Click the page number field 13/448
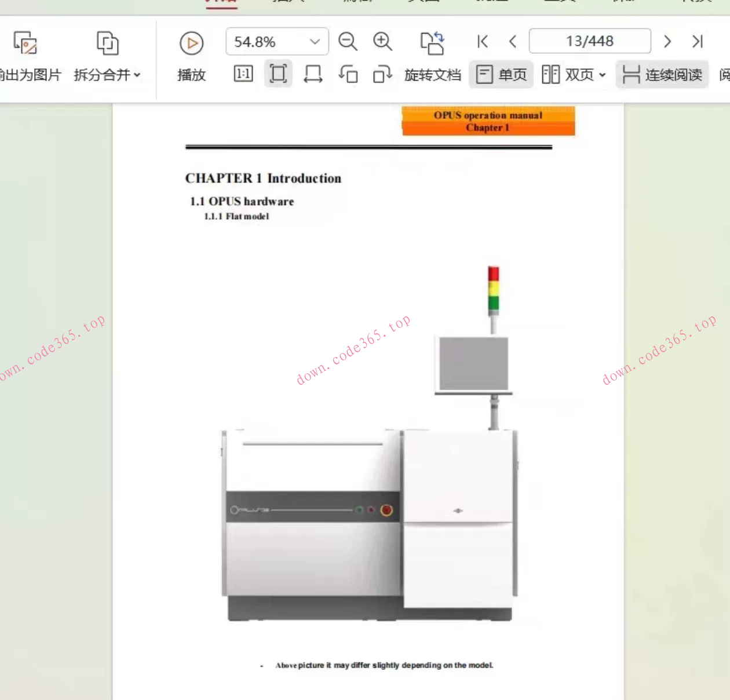 tap(590, 41)
